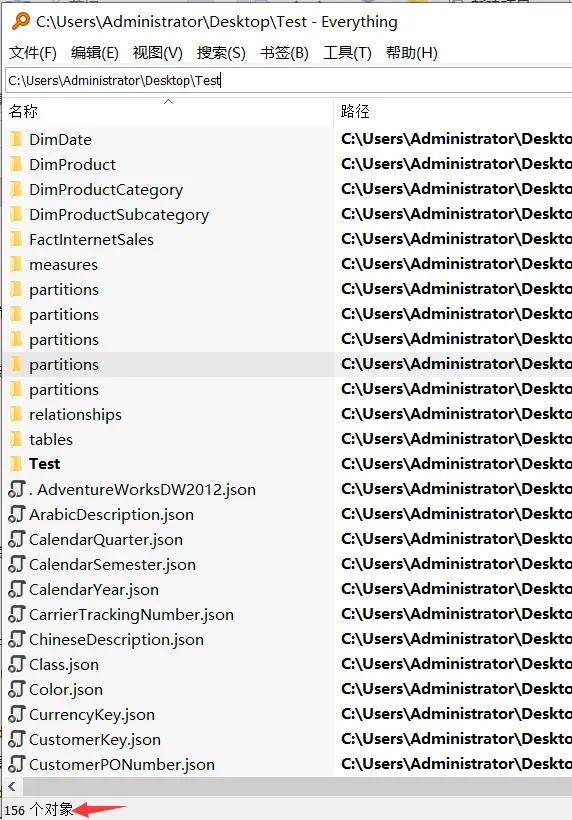Select the measures name text
Viewport: 572px width, 820px height.
[x=63, y=265]
